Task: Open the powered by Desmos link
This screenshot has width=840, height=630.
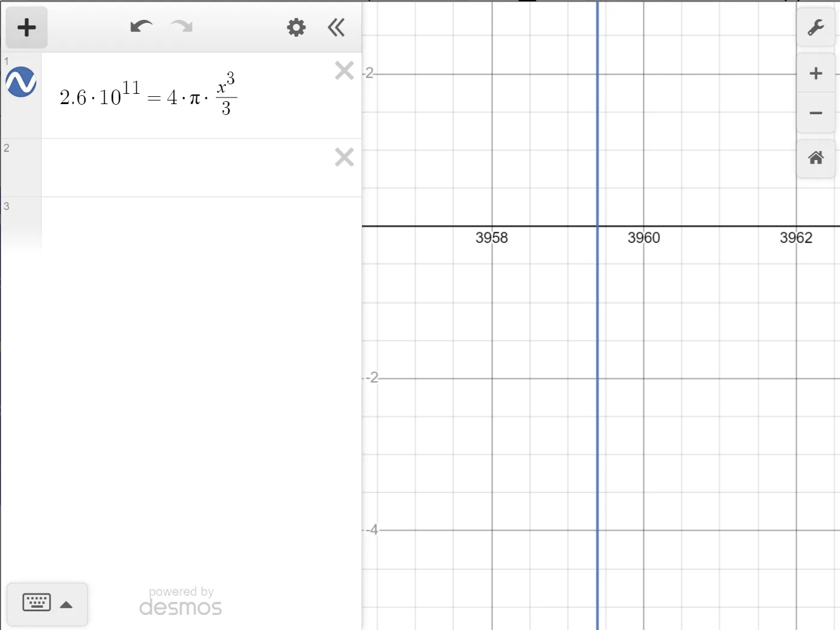Action: pyautogui.click(x=180, y=601)
